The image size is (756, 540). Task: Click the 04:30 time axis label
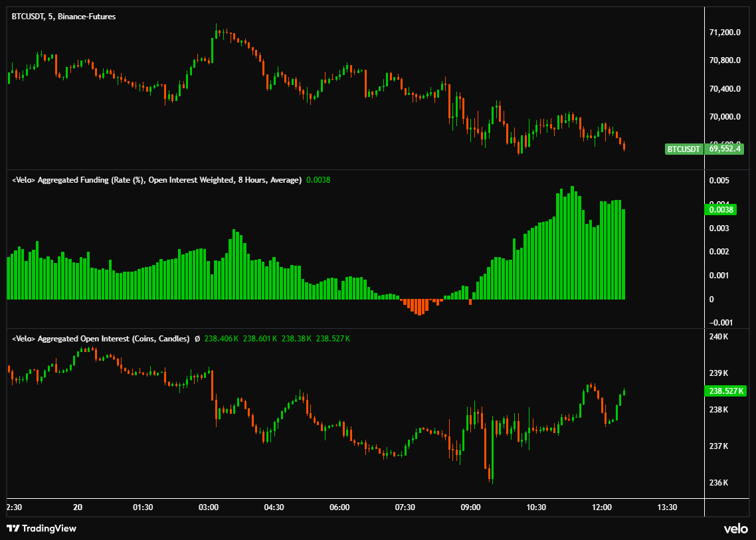(x=274, y=507)
